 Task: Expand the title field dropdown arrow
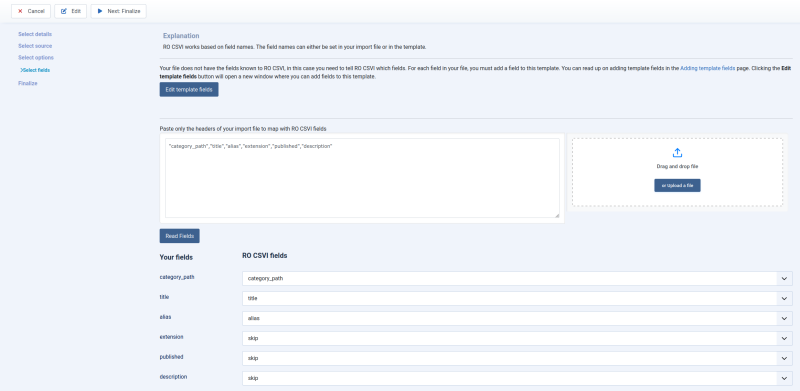(x=784, y=299)
